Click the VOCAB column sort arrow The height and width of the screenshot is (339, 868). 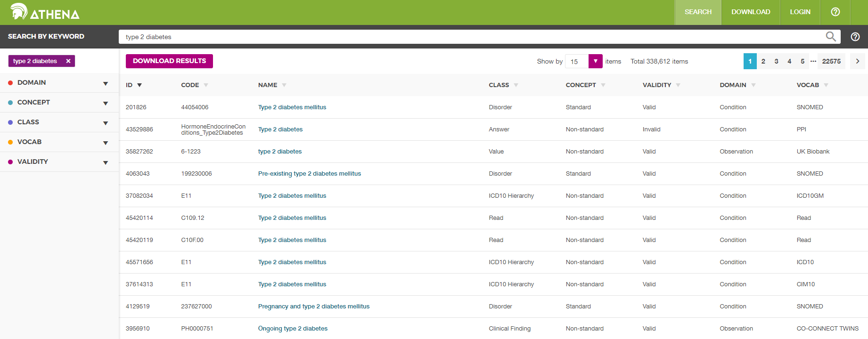coord(826,85)
